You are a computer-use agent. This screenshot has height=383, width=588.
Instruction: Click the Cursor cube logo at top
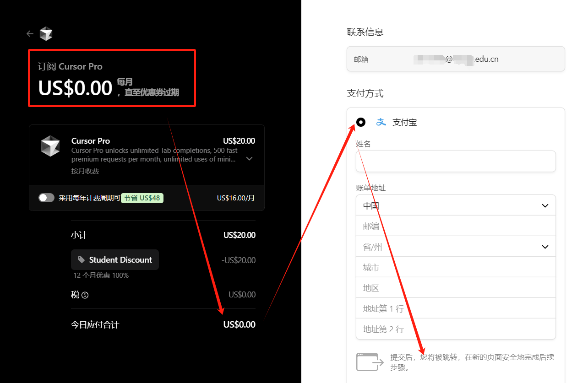click(x=46, y=33)
